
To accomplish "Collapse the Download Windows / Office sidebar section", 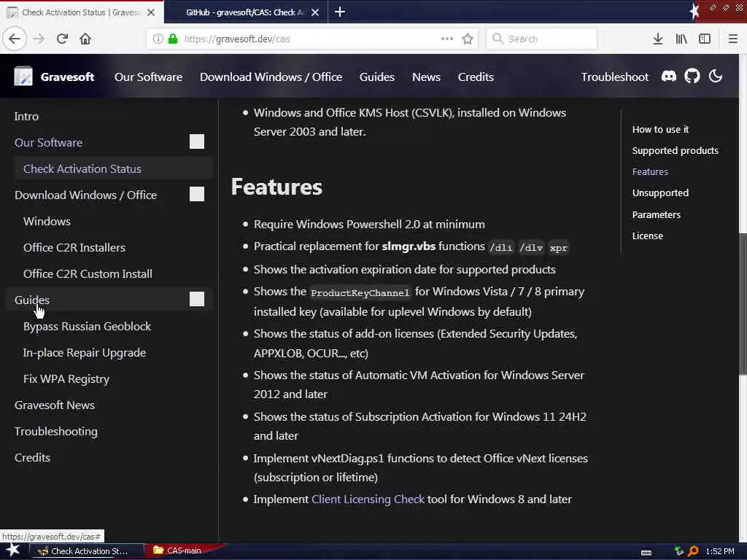I will point(197,194).
